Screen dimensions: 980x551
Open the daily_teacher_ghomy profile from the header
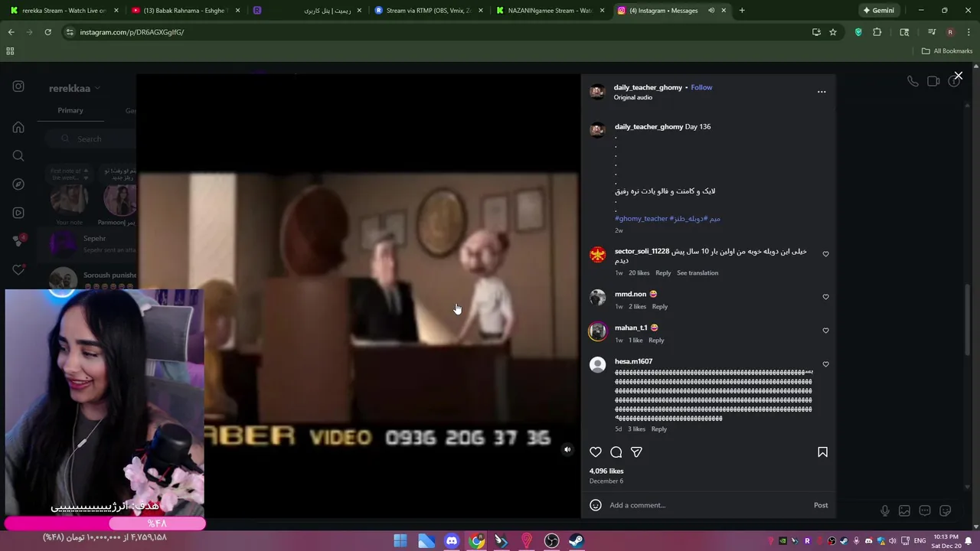tap(648, 87)
